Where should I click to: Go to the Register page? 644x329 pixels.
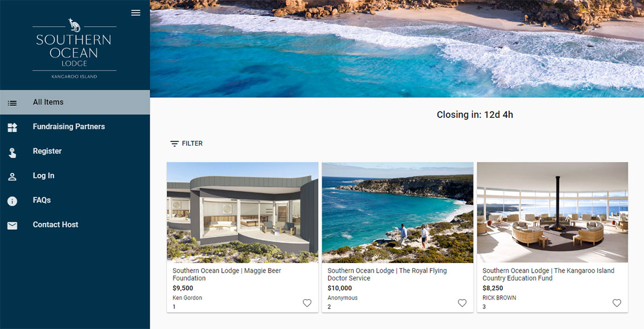pos(75,151)
